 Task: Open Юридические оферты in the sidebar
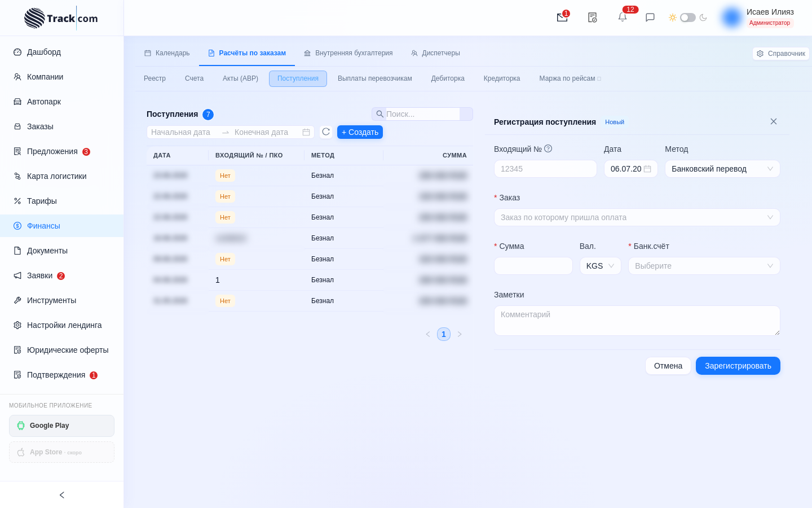click(x=62, y=350)
